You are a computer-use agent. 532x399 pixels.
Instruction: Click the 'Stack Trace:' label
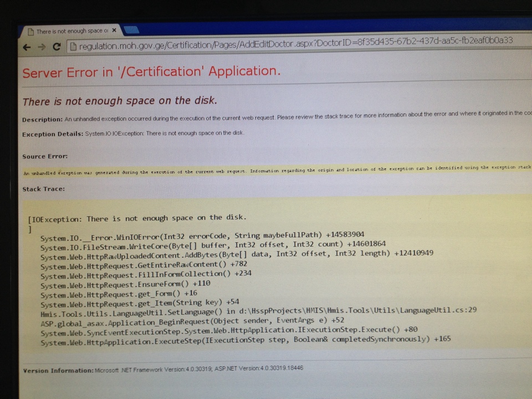pos(43,189)
